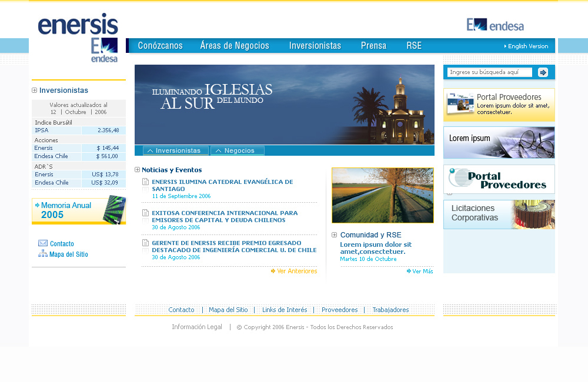Open Licitaciones Corporativas banner

(499, 214)
